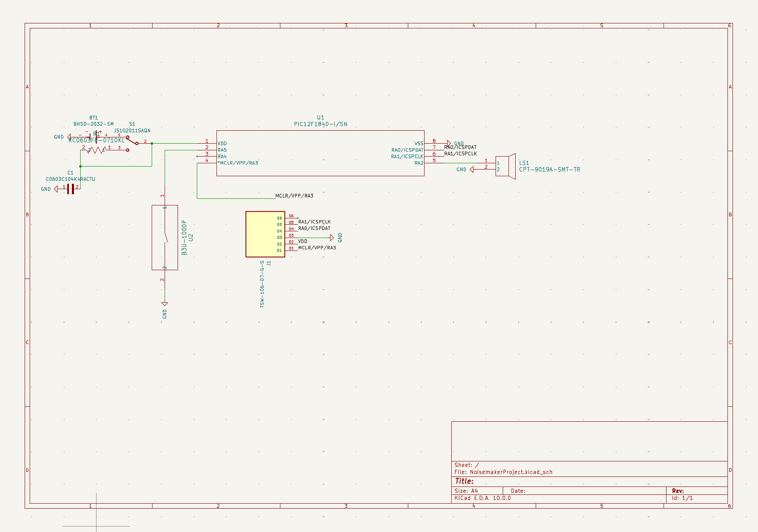Select the CPT-9019A-SMT-TR part label
This screenshot has height=532, width=758.
(549, 170)
